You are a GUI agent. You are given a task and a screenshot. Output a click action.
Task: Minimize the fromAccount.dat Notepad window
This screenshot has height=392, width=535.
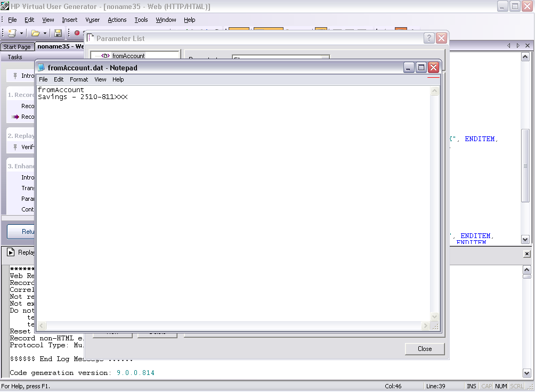tap(408, 68)
